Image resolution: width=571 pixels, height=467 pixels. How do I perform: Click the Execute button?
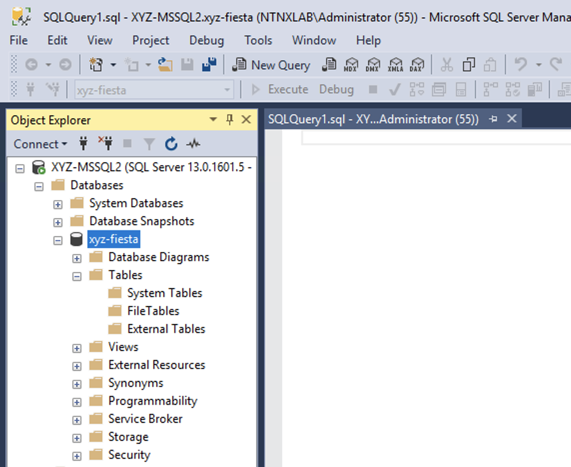pyautogui.click(x=280, y=89)
